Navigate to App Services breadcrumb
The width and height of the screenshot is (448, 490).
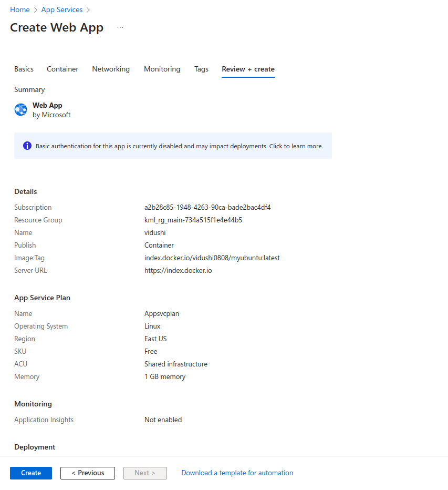62,9
